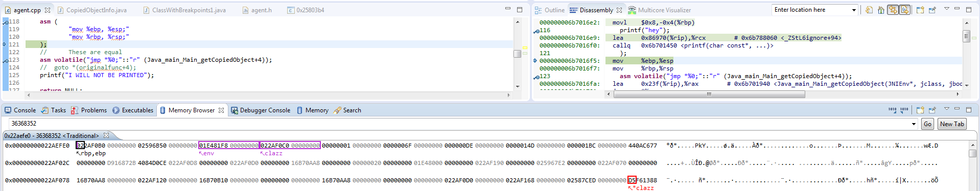The image size is (980, 191).
Task: Click Go to Program Counter home icon
Action: pyautogui.click(x=881, y=10)
